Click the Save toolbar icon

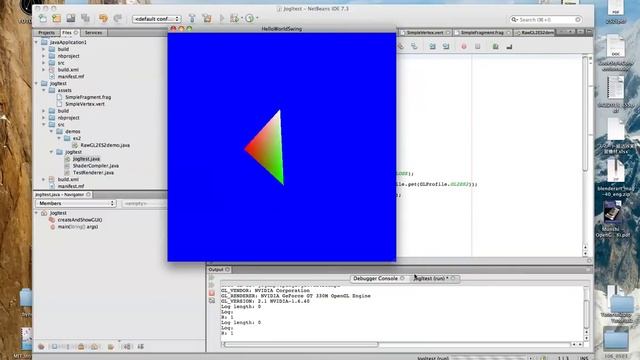pos(71,18)
